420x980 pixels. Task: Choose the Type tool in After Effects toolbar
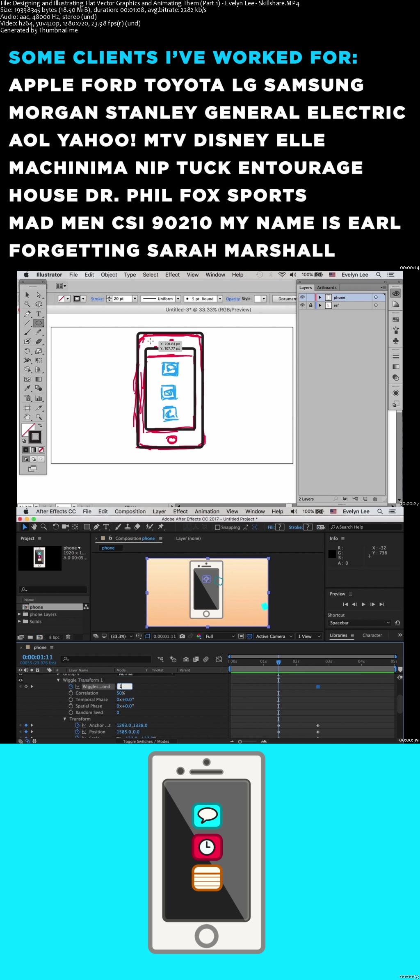click(106, 527)
